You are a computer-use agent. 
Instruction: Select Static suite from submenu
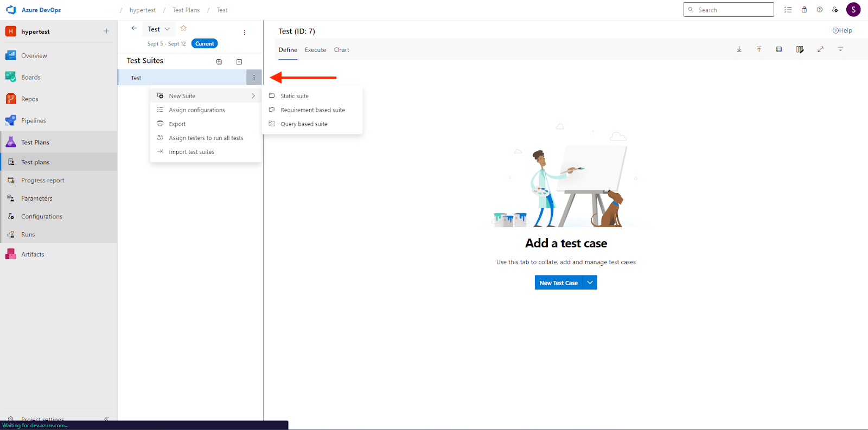pos(295,96)
